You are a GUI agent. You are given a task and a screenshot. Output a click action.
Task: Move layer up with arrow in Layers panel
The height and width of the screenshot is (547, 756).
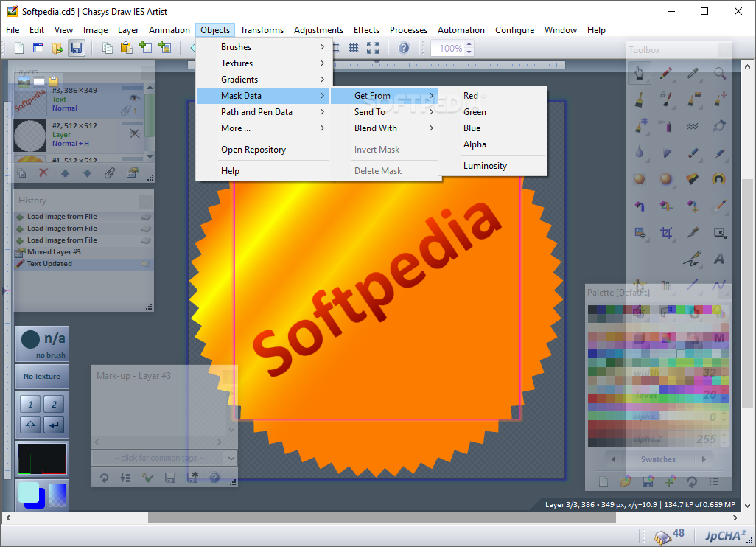[65, 173]
